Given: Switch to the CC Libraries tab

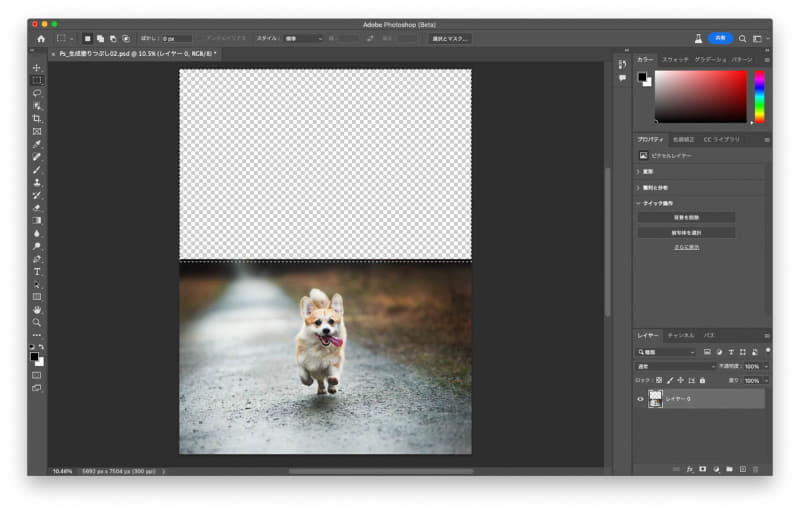Looking at the screenshot, I should tap(721, 140).
